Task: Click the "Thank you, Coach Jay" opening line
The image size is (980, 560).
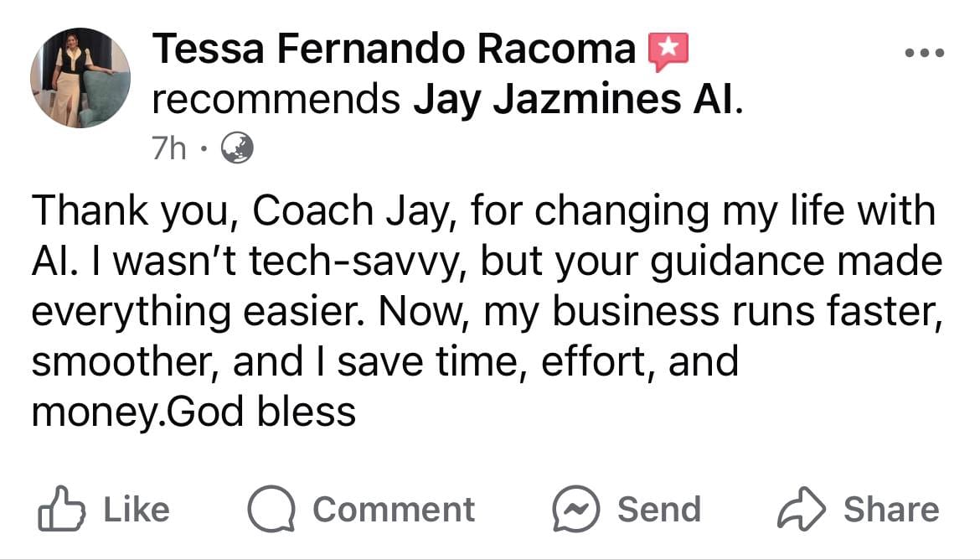Action: click(483, 210)
